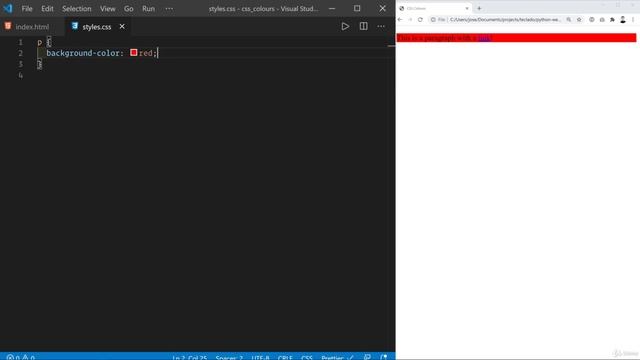640x360 pixels.
Task: Open the View menu
Action: click(x=107, y=9)
